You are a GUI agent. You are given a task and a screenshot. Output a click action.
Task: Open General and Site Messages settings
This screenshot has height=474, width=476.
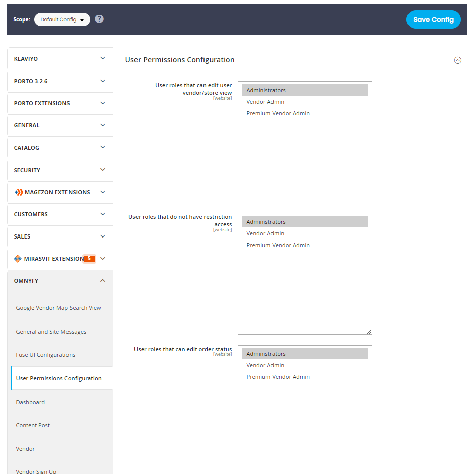[x=51, y=332]
